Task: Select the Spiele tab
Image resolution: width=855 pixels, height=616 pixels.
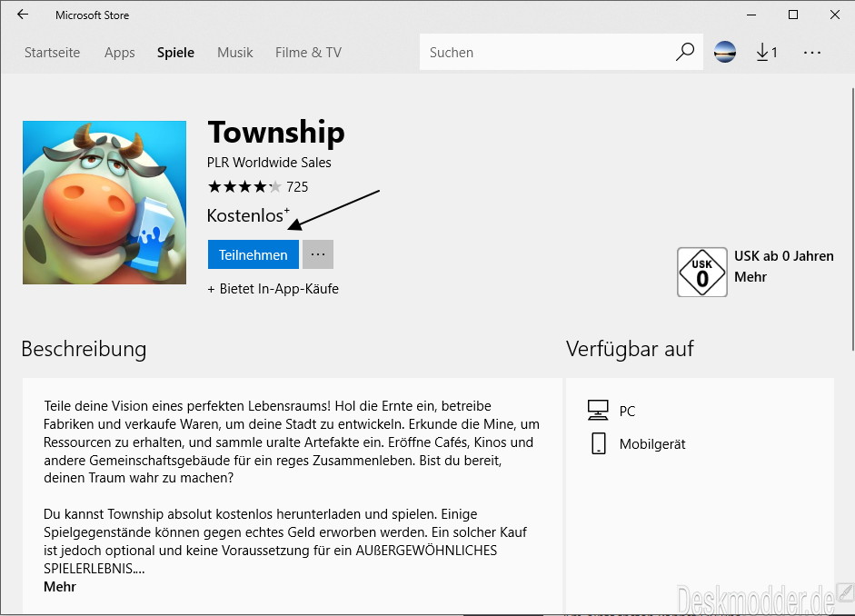Action: (x=175, y=53)
